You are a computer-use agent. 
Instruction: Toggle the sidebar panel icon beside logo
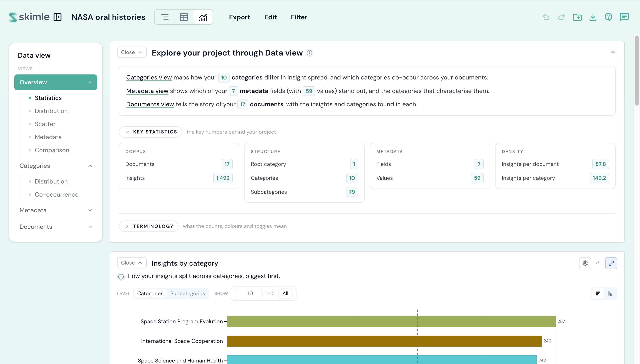pos(57,17)
